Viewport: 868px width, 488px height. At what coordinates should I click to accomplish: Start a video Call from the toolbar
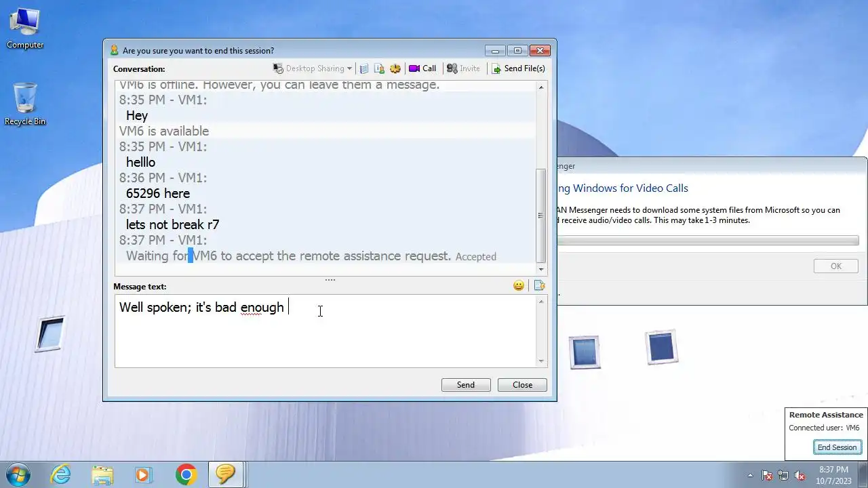(422, 68)
